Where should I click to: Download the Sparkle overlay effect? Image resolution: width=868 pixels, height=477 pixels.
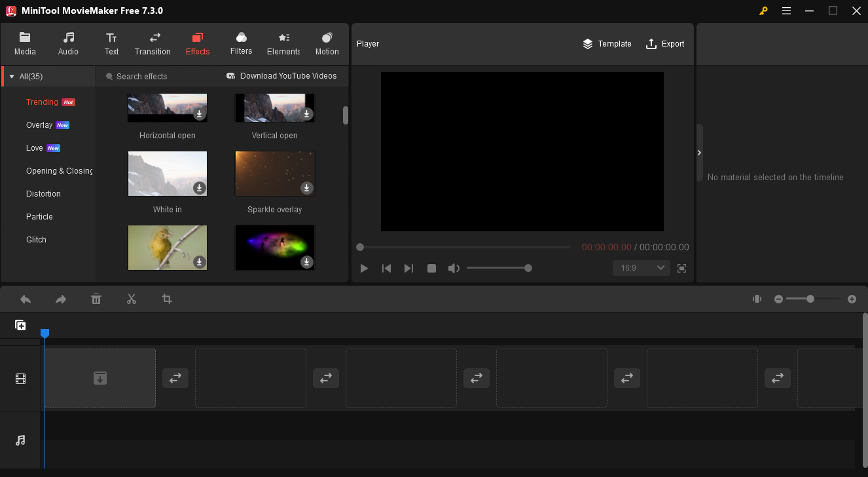pos(306,188)
